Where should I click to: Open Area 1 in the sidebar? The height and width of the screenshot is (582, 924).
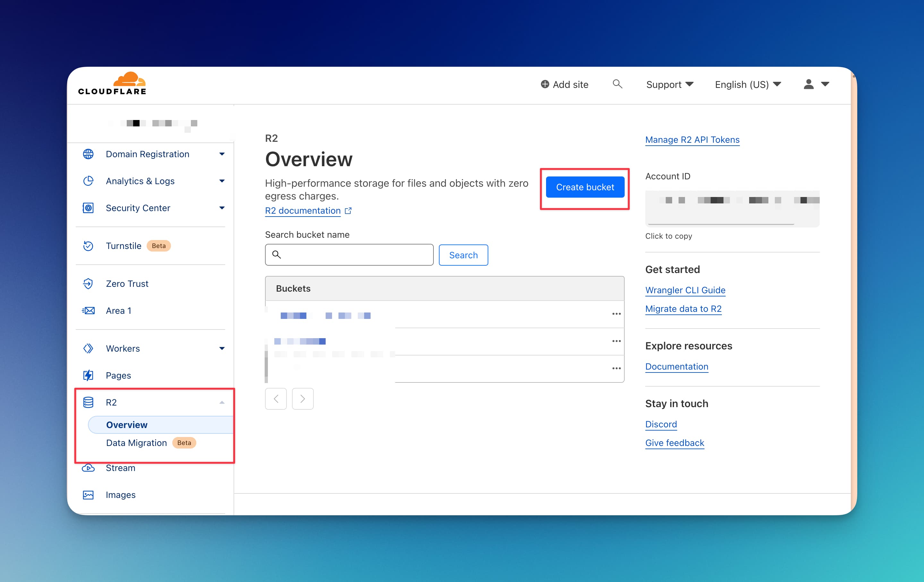[119, 310]
